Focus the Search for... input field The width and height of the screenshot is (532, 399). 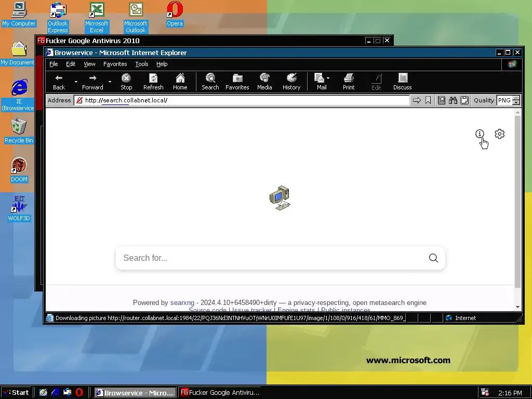(x=271, y=258)
